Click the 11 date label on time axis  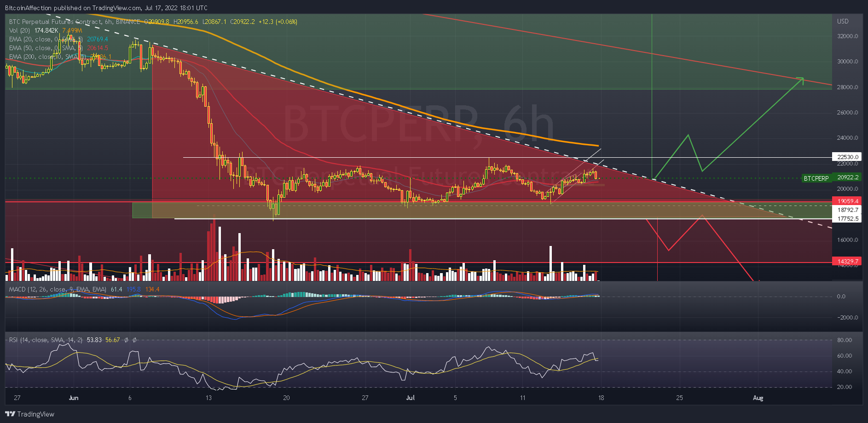coord(523,398)
